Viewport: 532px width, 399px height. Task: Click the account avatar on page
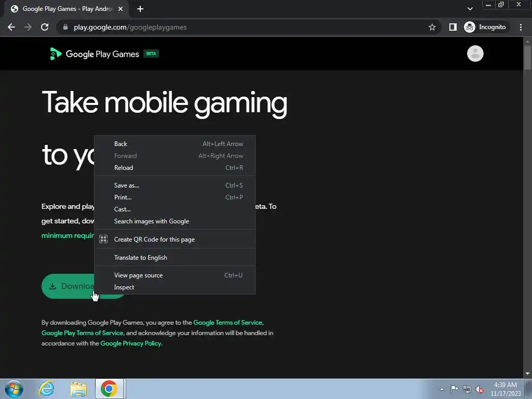[475, 54]
